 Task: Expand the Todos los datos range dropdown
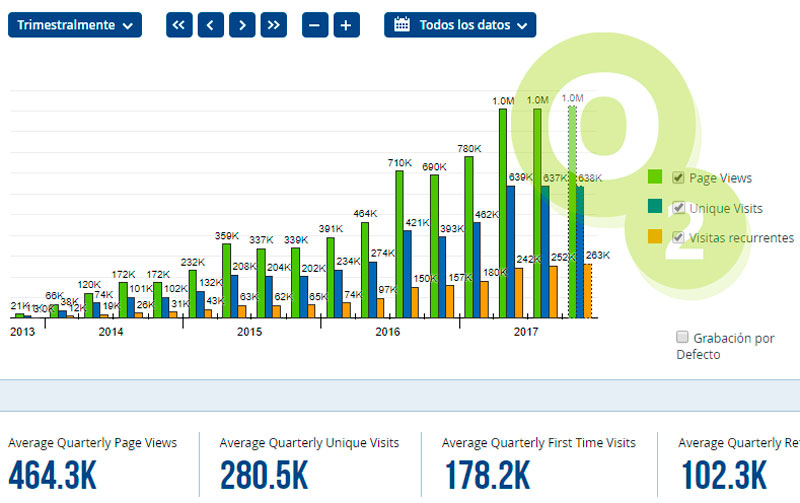[x=460, y=25]
